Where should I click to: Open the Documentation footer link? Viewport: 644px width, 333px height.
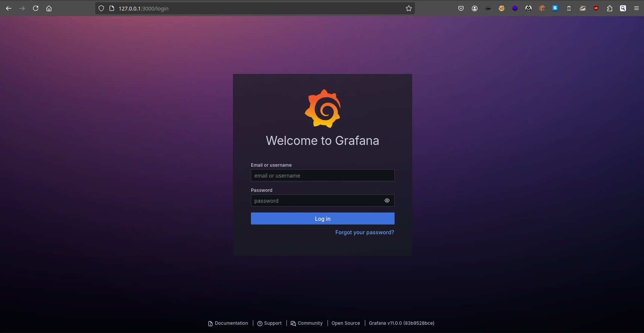tap(228, 323)
